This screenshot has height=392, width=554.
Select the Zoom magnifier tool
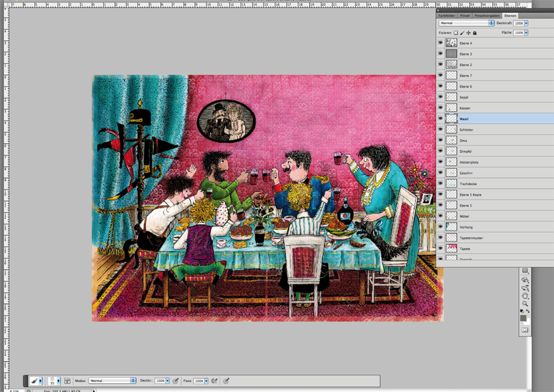[x=525, y=304]
